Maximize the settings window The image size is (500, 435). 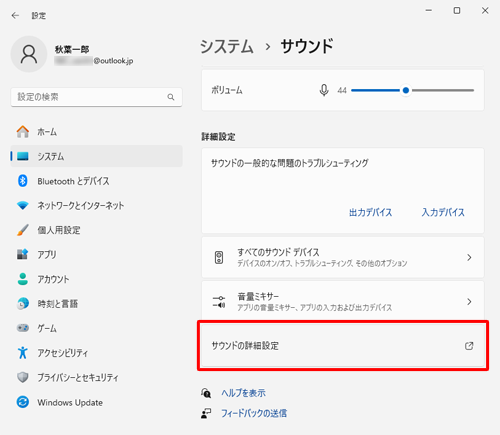457,11
